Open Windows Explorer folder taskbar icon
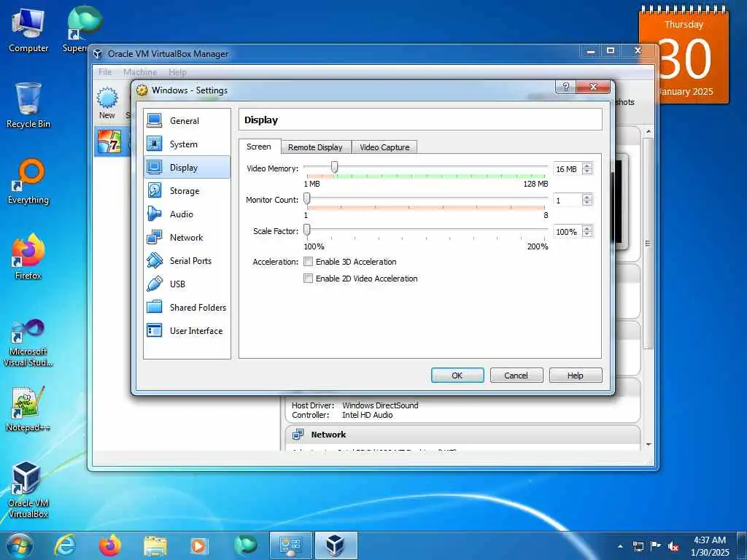This screenshot has height=560, width=747. (155, 545)
